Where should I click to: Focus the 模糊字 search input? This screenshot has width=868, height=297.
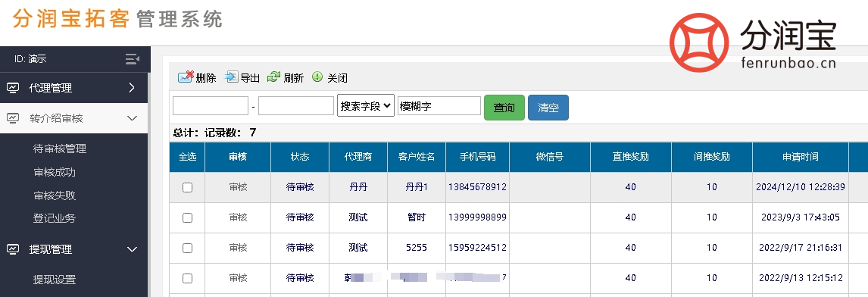pos(439,106)
